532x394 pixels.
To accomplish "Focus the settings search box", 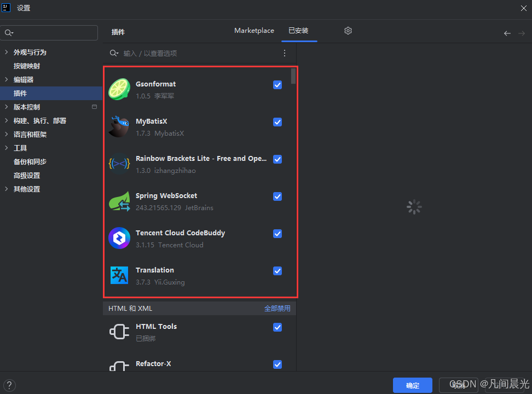I will tap(49, 33).
